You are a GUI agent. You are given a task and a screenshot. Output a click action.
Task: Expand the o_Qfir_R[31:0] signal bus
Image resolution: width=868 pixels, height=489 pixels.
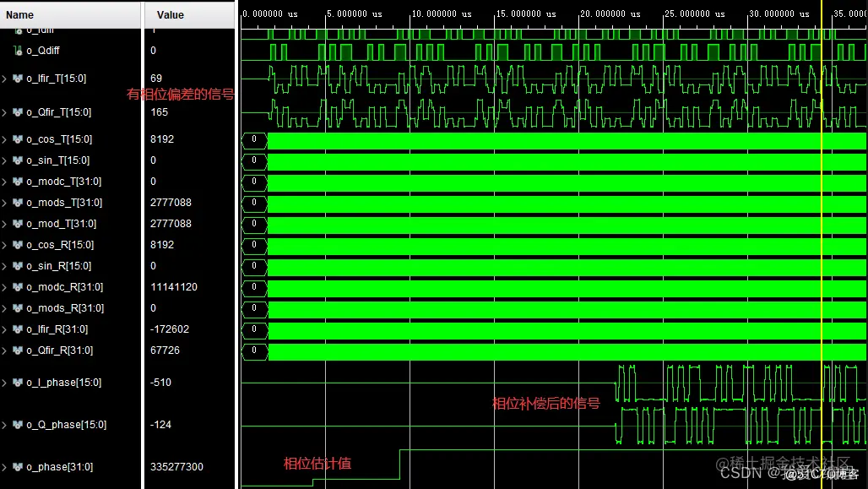click(4, 350)
